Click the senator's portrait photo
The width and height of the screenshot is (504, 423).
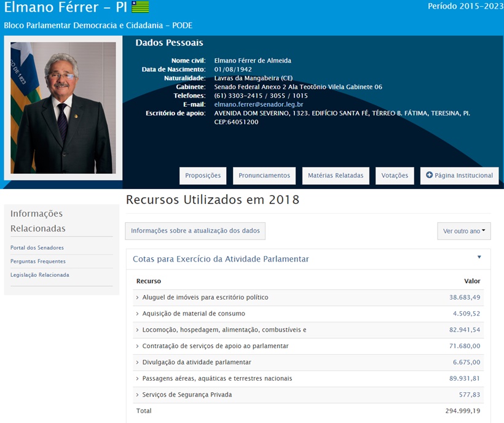coord(63,108)
